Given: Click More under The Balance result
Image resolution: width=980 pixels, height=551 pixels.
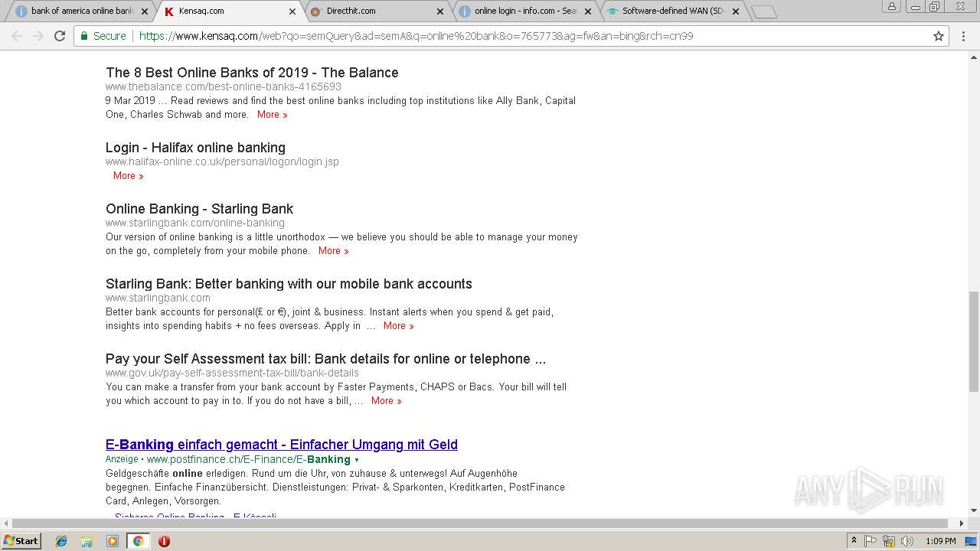Looking at the screenshot, I should click(272, 115).
